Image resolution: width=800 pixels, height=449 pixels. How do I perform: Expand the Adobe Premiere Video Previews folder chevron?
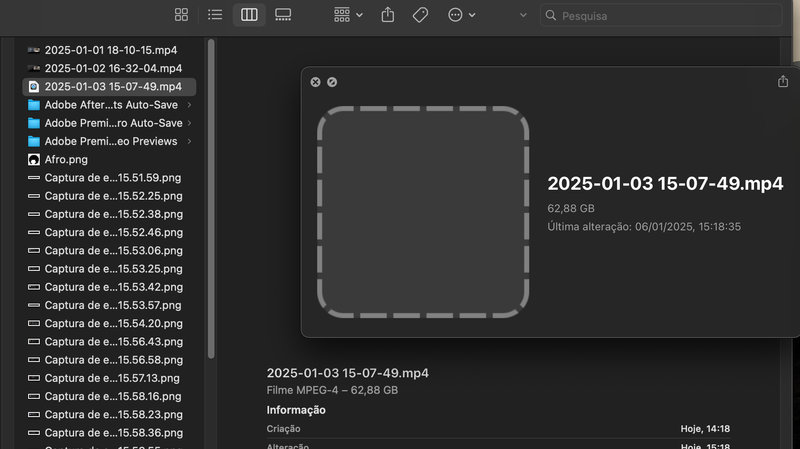pyautogui.click(x=190, y=141)
